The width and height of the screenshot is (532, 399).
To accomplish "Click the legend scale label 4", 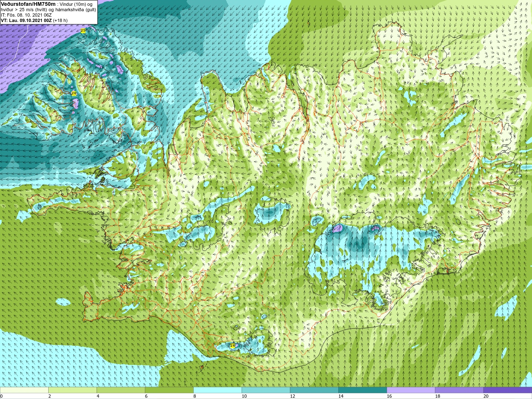I will (98, 396).
